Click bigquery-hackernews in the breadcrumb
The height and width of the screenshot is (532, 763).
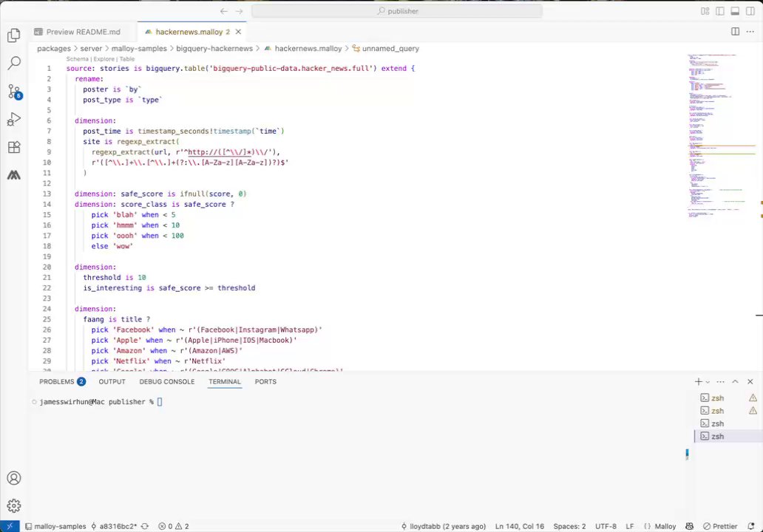point(214,49)
